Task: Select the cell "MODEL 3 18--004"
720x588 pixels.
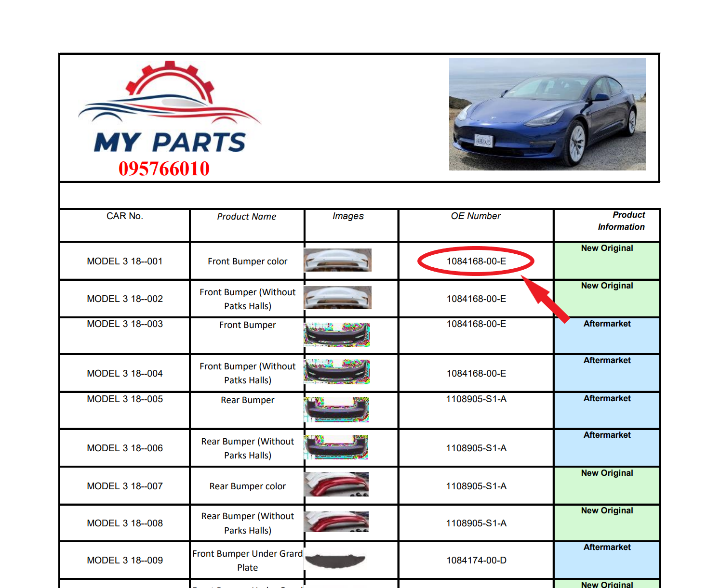Action: [125, 373]
